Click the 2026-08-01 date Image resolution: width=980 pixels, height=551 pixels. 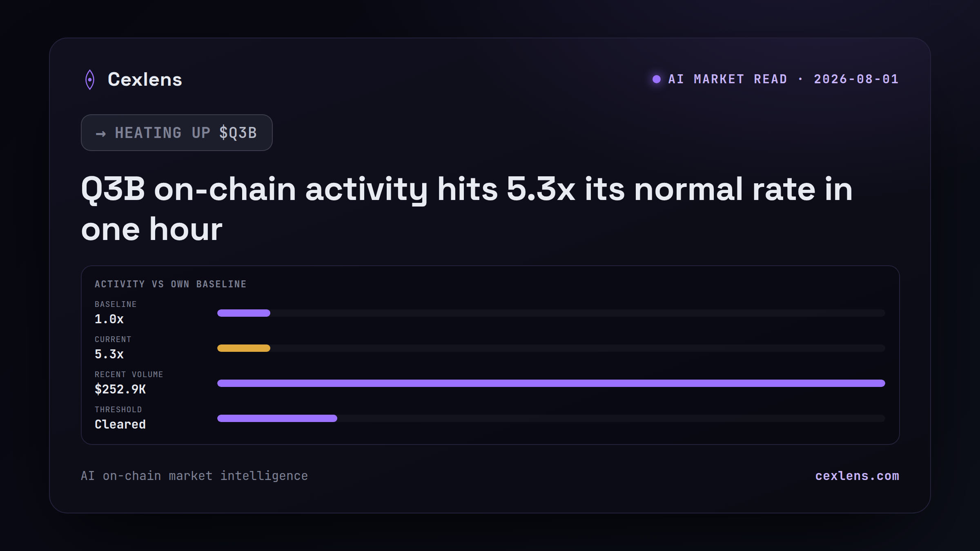click(x=856, y=79)
